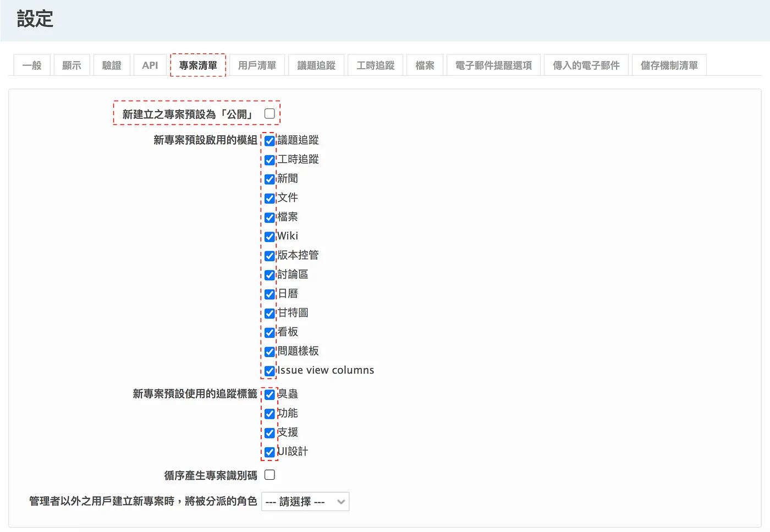
Task: Select the 檔案 tab
Action: click(425, 65)
